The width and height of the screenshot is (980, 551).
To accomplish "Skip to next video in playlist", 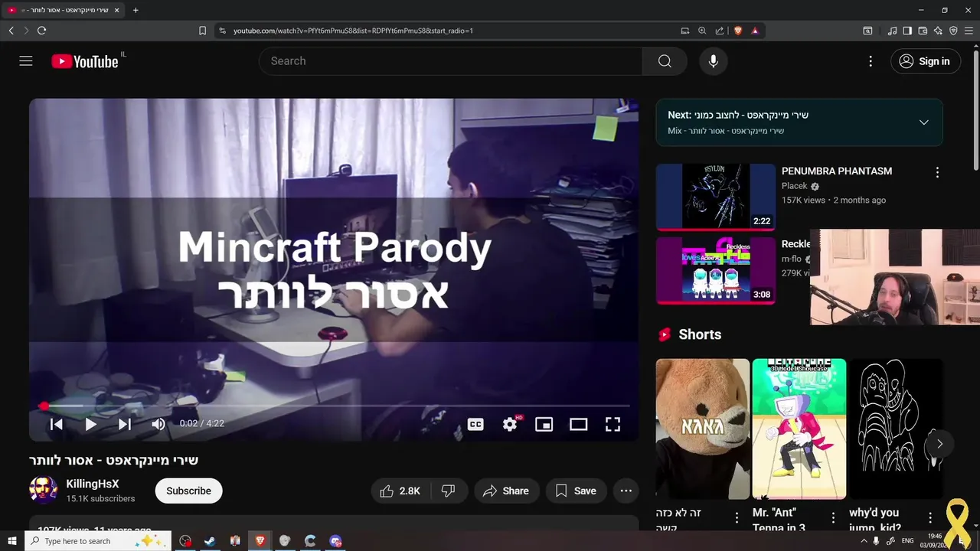I will tap(125, 424).
